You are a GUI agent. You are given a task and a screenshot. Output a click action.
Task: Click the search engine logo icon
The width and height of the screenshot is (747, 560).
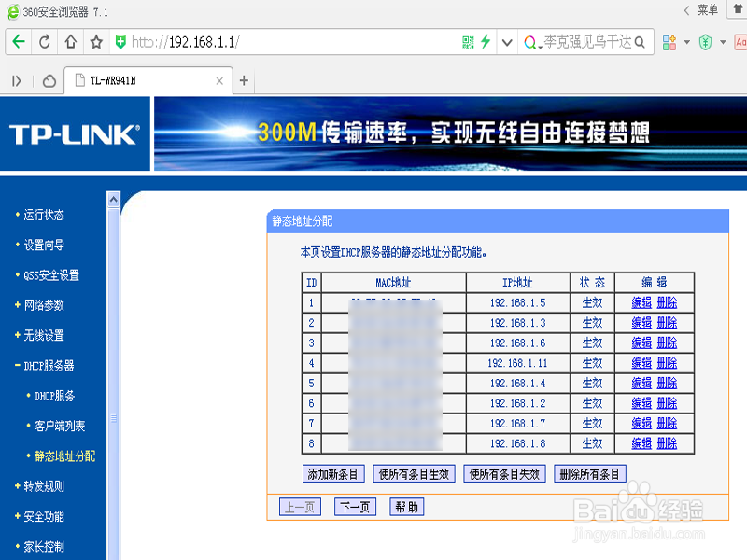point(529,42)
